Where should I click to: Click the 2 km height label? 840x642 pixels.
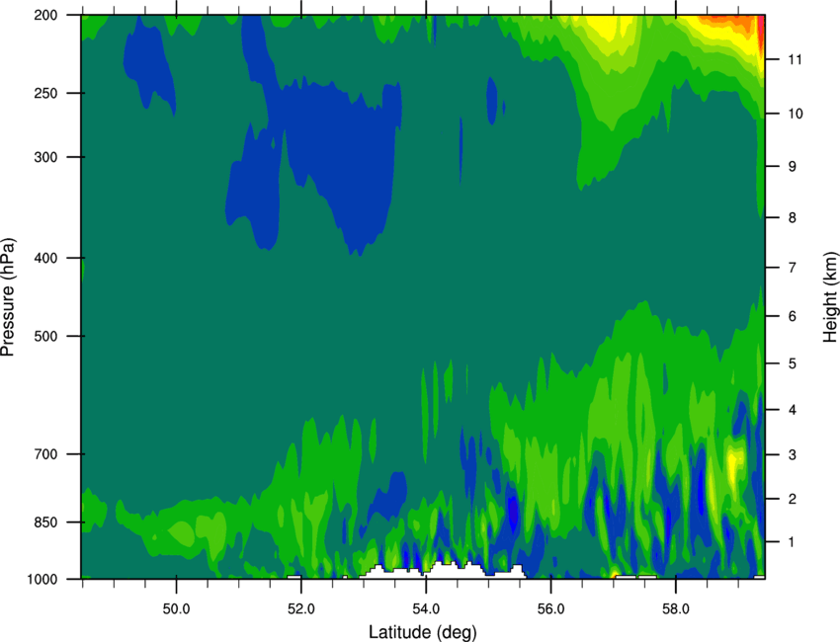793,499
